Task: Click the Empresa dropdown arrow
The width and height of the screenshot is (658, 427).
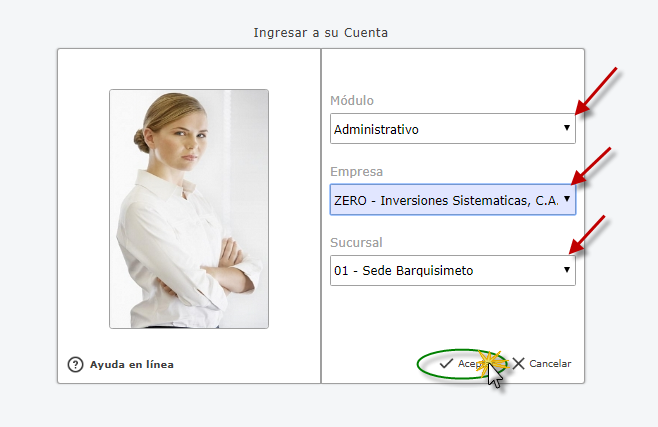Action: click(567, 199)
